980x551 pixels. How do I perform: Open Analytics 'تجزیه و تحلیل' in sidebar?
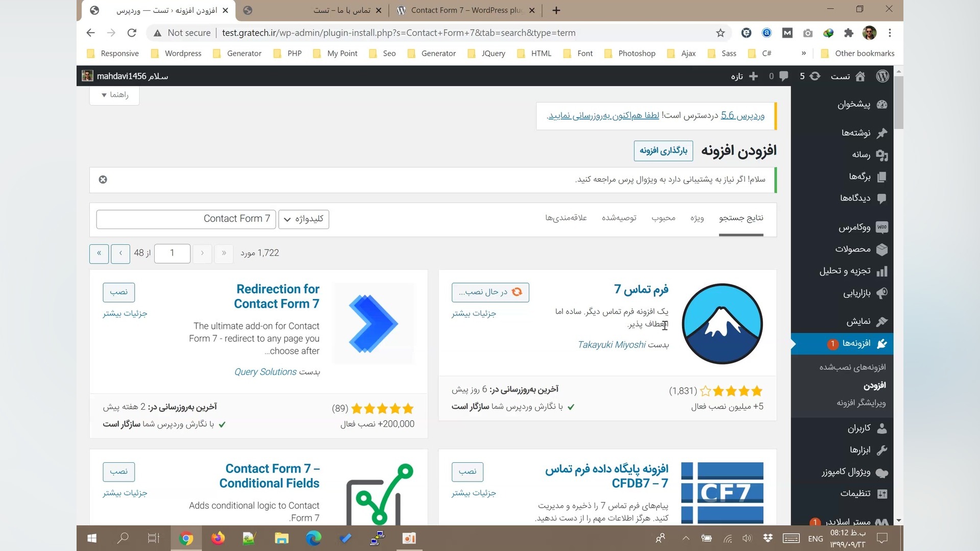[853, 271]
